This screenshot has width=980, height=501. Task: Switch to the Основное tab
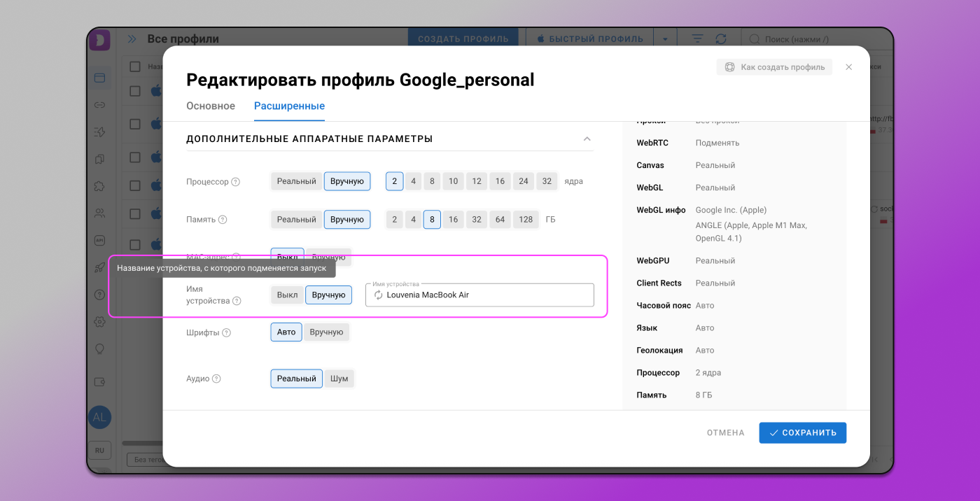click(x=211, y=106)
